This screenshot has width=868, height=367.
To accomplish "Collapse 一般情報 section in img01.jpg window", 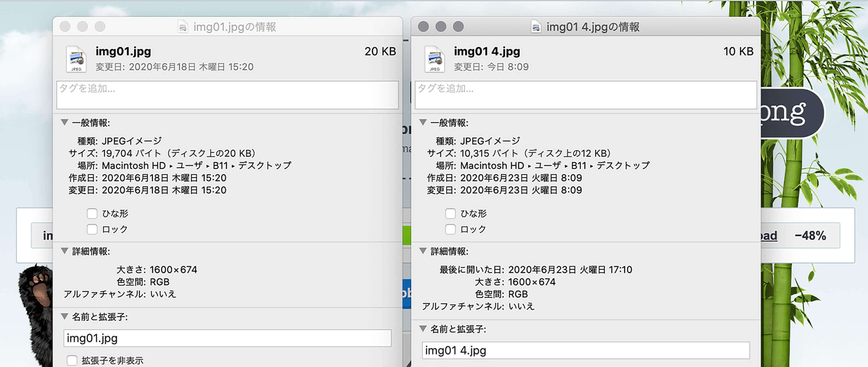I will [x=65, y=122].
